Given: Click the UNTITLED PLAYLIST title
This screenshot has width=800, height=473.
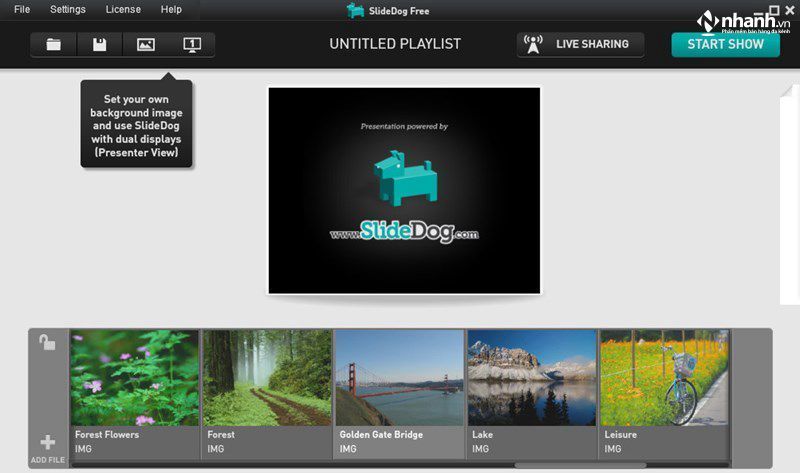Looking at the screenshot, I should coord(395,44).
